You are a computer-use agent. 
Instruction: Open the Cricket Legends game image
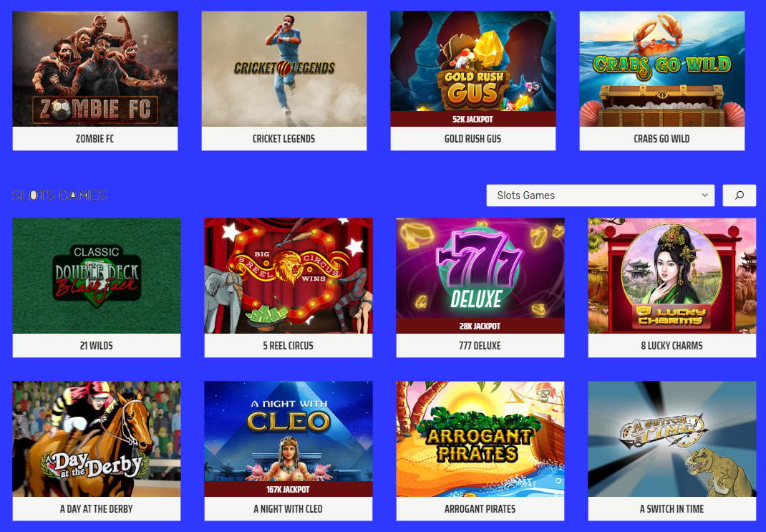coord(283,69)
